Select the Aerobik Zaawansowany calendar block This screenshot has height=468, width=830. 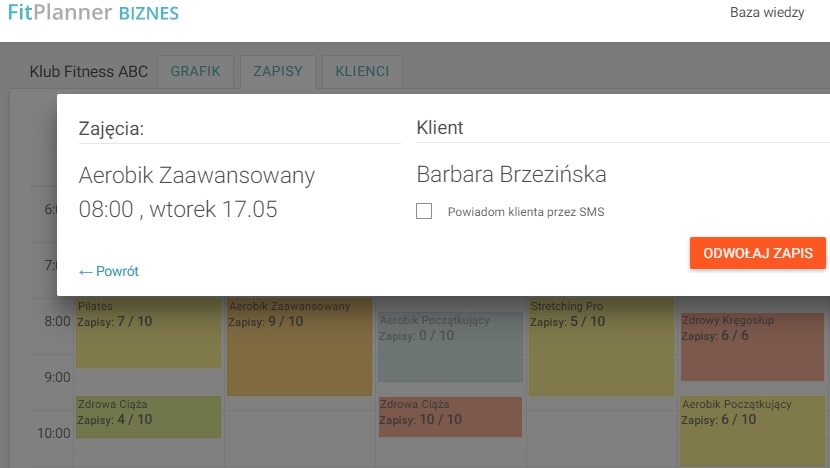pyautogui.click(x=300, y=345)
